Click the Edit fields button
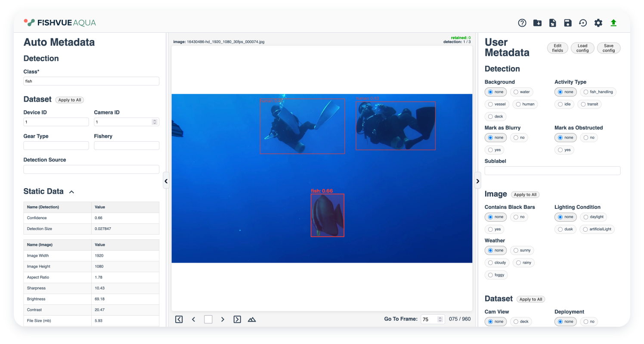644x344 pixels. pos(557,48)
